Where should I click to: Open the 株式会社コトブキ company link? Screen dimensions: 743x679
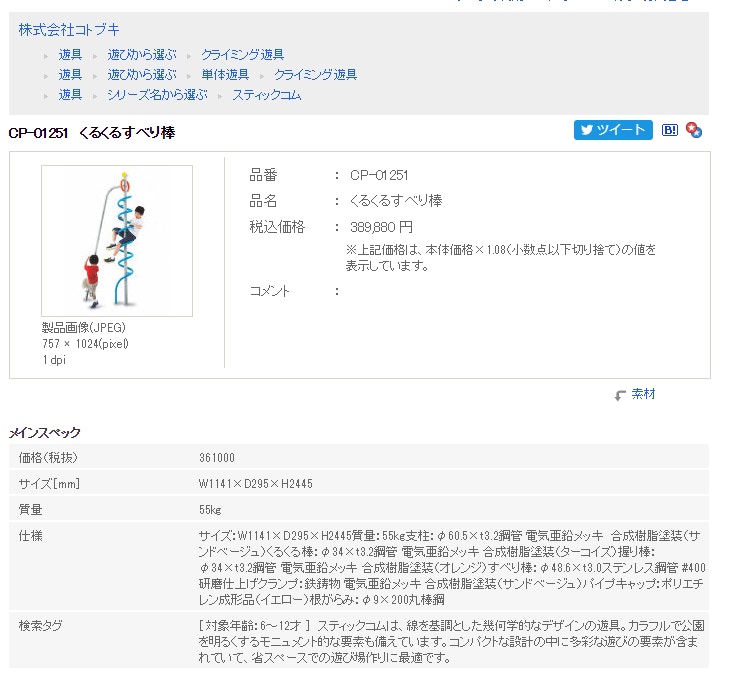pyautogui.click(x=68, y=30)
